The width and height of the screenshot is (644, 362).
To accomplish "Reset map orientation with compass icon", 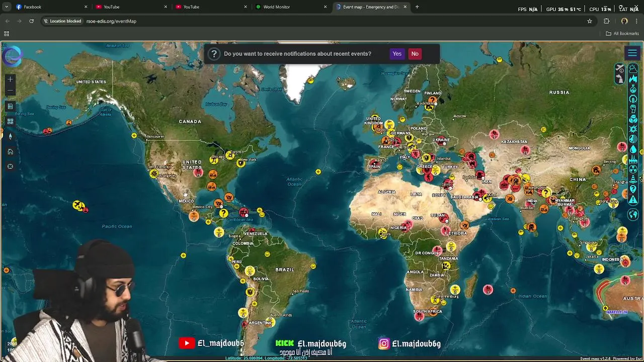I will tap(10, 136).
